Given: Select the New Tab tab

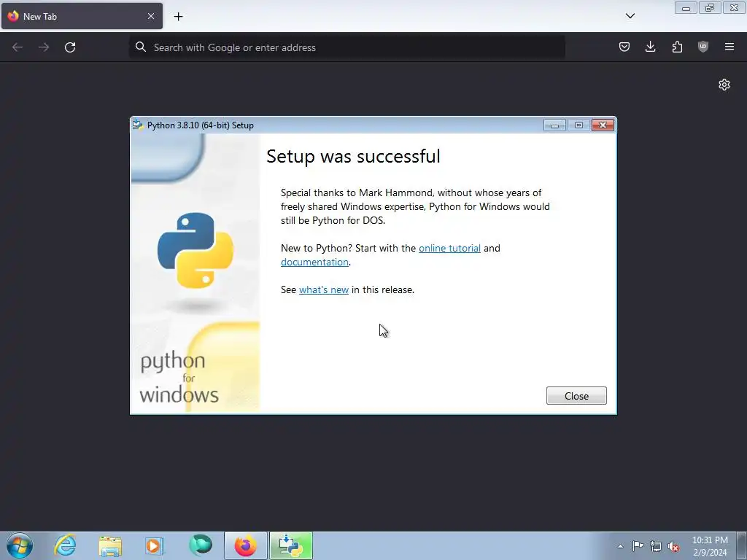Looking at the screenshot, I should (82, 16).
